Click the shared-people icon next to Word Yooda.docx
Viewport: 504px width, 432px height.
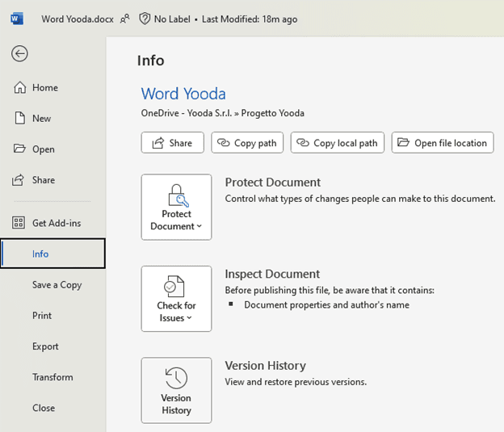click(x=124, y=19)
